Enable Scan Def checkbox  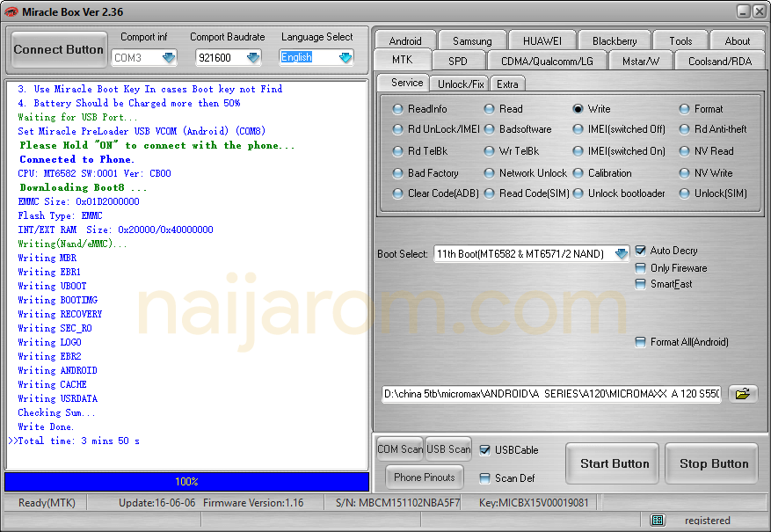point(484,477)
